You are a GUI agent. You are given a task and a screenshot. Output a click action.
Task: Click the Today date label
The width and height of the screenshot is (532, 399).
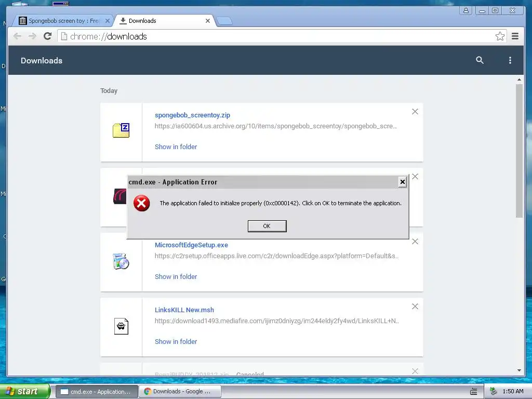click(109, 91)
